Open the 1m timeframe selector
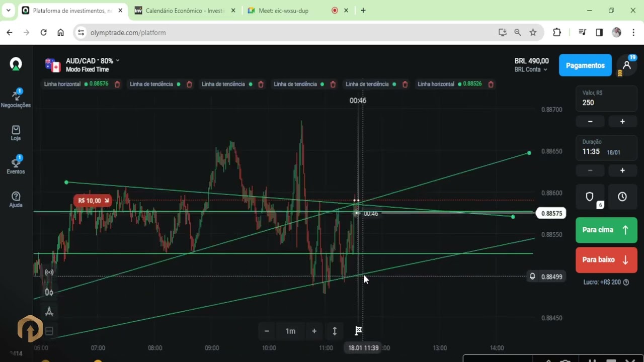The image size is (644, 362). 290,331
